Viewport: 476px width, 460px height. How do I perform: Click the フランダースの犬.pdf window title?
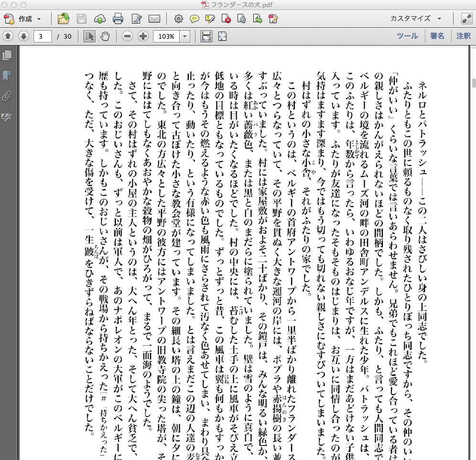[x=242, y=5]
